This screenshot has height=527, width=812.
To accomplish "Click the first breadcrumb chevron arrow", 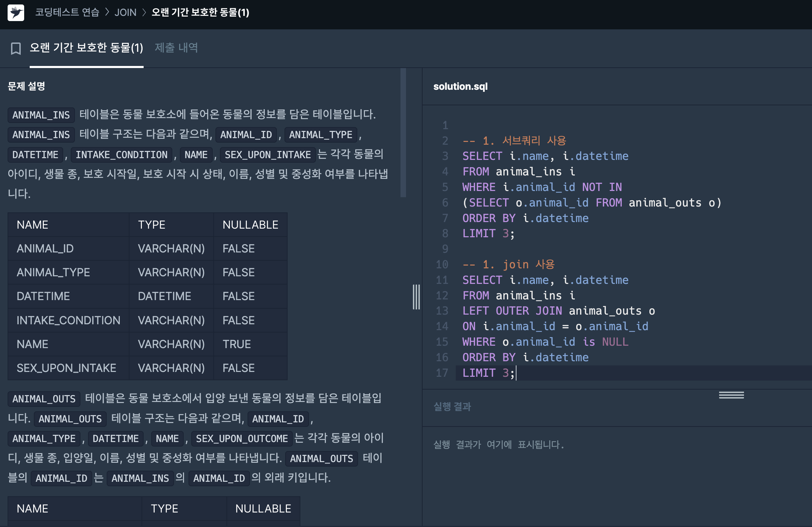I will click(x=107, y=12).
